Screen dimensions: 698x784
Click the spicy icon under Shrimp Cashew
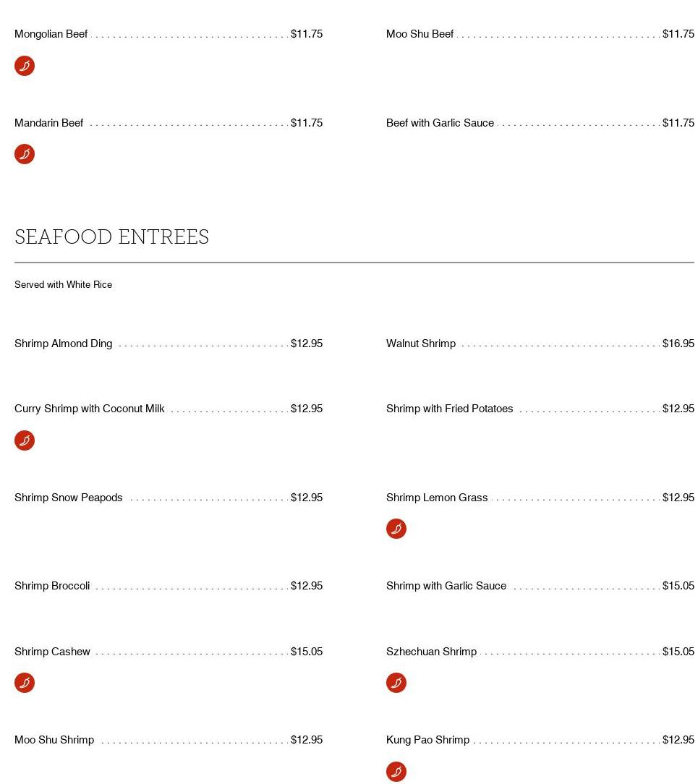click(25, 683)
